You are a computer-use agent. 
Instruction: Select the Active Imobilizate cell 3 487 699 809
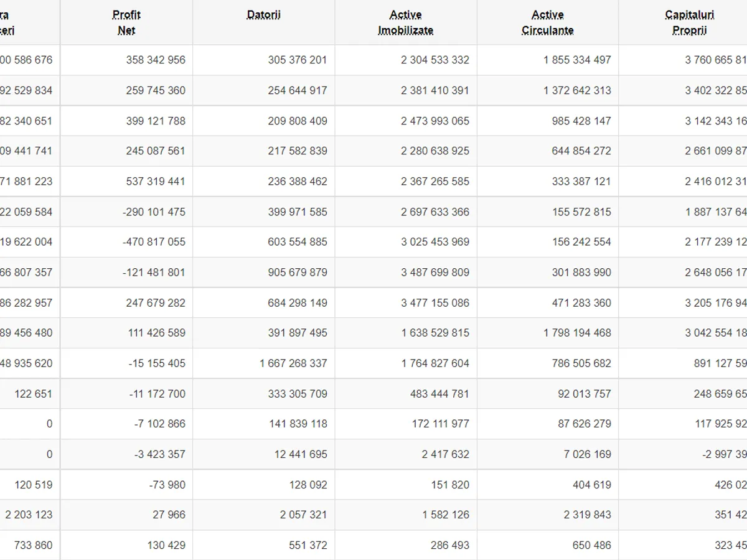[435, 273]
